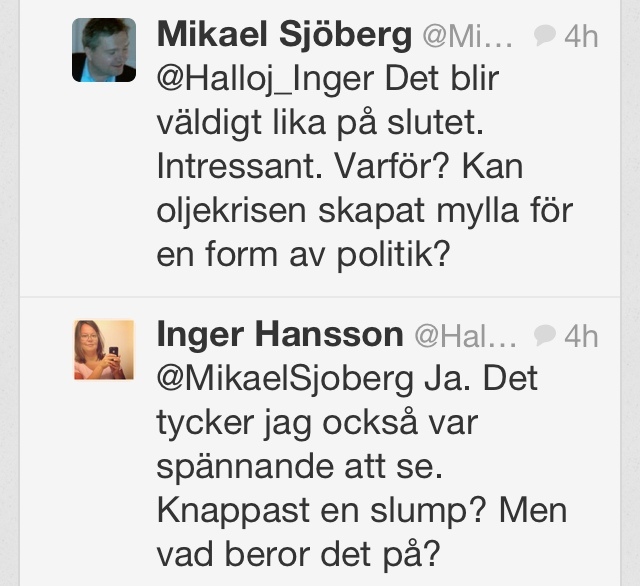Tap the 4h timestamp on Mikael's tweet
The image size is (640, 586).
581,37
